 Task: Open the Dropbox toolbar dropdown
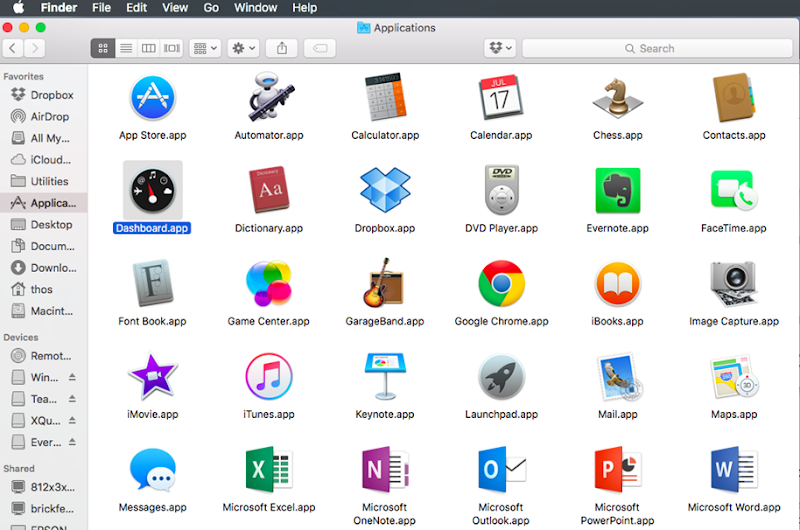(x=500, y=48)
